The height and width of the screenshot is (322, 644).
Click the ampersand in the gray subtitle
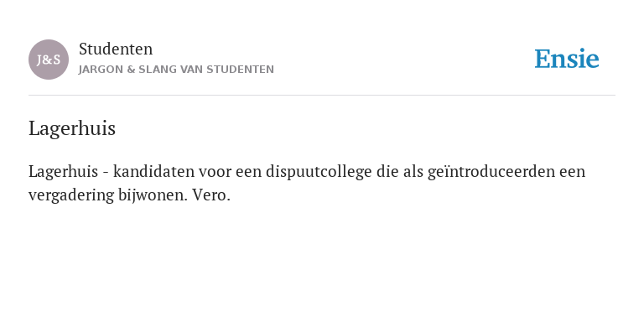(131, 70)
